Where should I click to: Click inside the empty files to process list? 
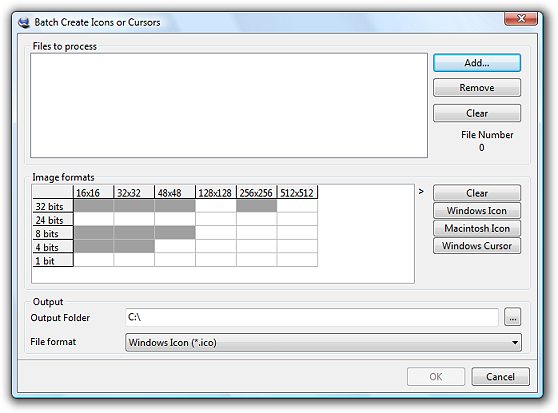pyautogui.click(x=229, y=105)
